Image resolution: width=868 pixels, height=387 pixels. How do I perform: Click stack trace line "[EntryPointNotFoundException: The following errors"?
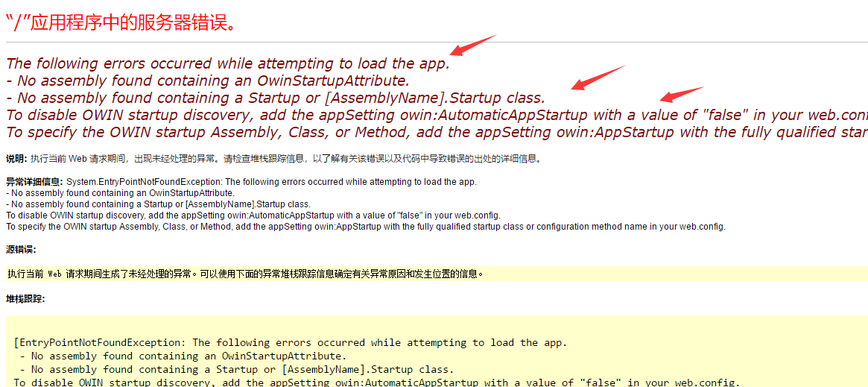[291, 342]
